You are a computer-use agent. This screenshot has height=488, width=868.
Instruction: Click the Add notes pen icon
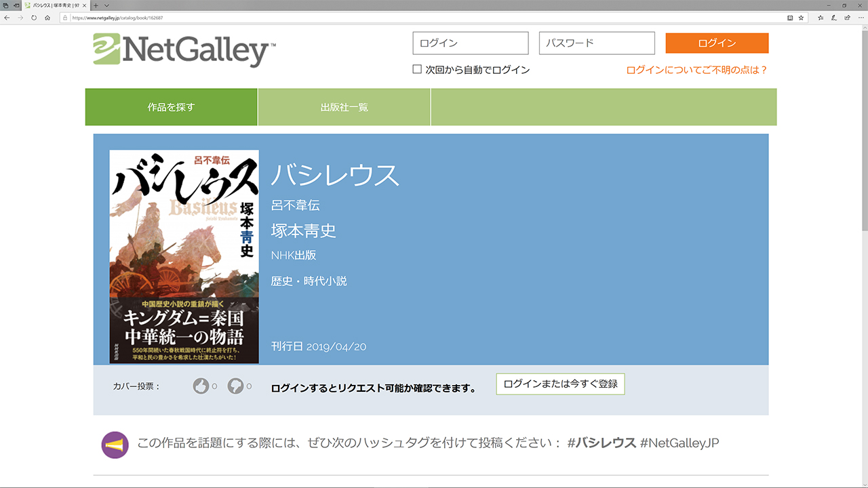(834, 18)
